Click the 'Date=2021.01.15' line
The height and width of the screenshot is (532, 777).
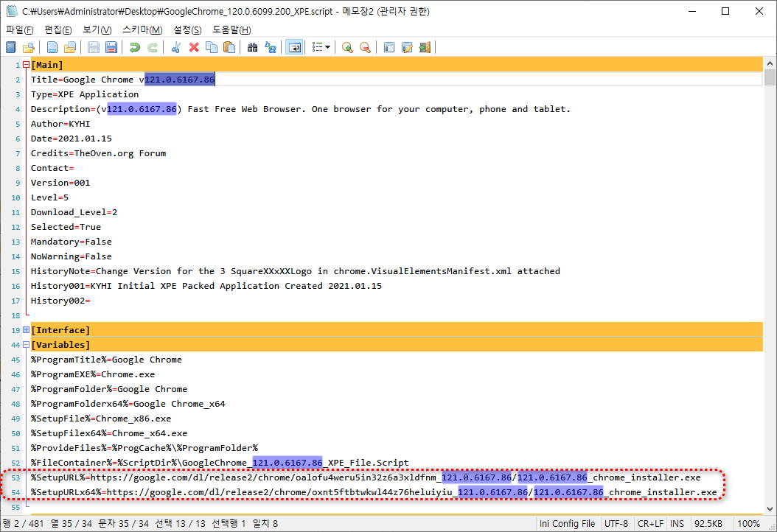click(x=72, y=139)
